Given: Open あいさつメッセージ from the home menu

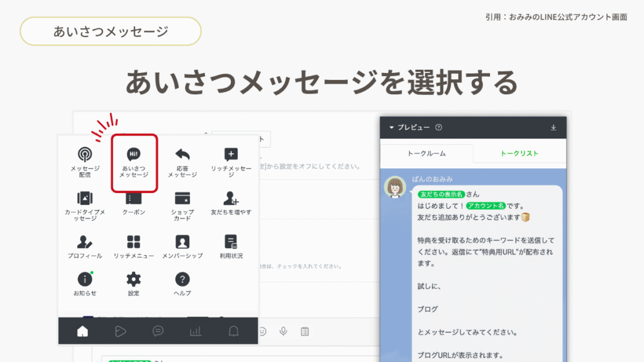Looking at the screenshot, I should 134,162.
